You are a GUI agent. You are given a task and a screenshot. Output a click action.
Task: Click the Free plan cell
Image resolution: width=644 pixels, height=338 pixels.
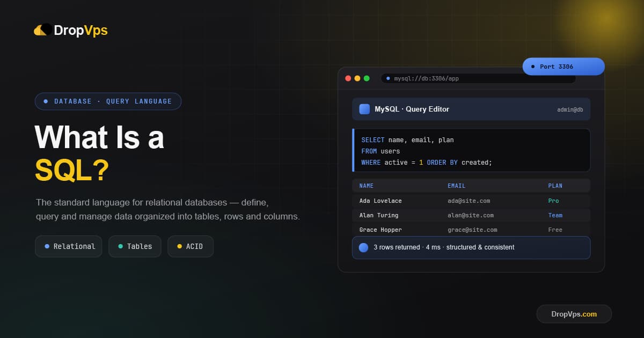(x=555, y=230)
